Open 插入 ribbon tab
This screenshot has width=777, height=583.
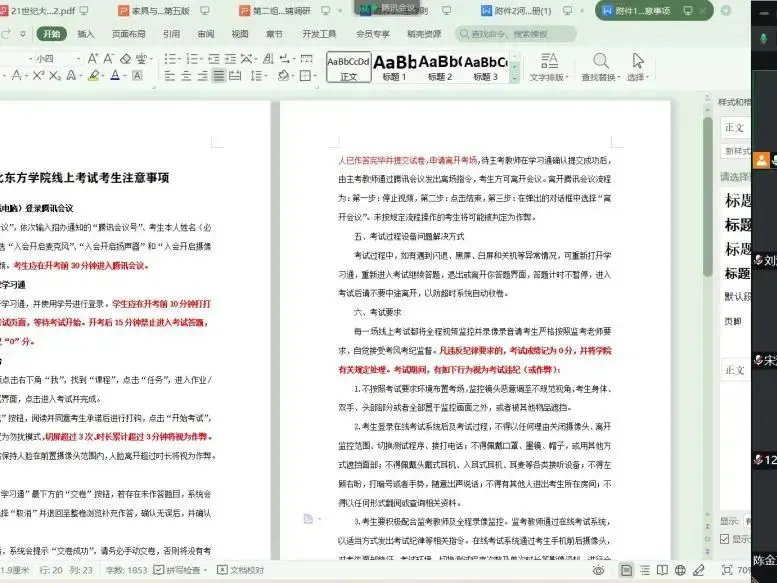click(x=86, y=34)
